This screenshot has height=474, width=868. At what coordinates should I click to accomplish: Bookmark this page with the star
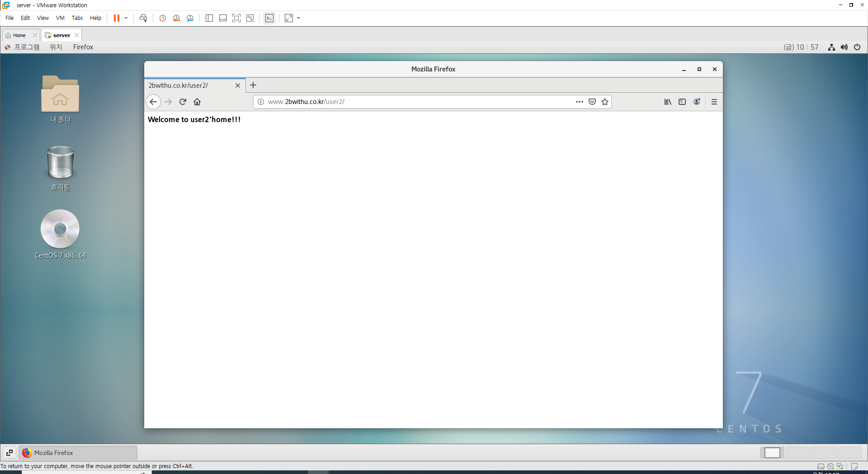point(605,102)
